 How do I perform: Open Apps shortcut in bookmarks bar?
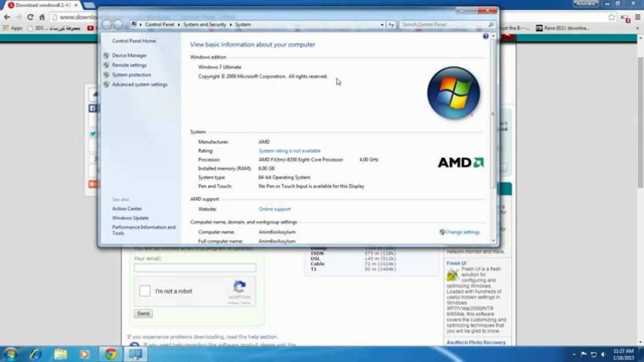[x=13, y=28]
